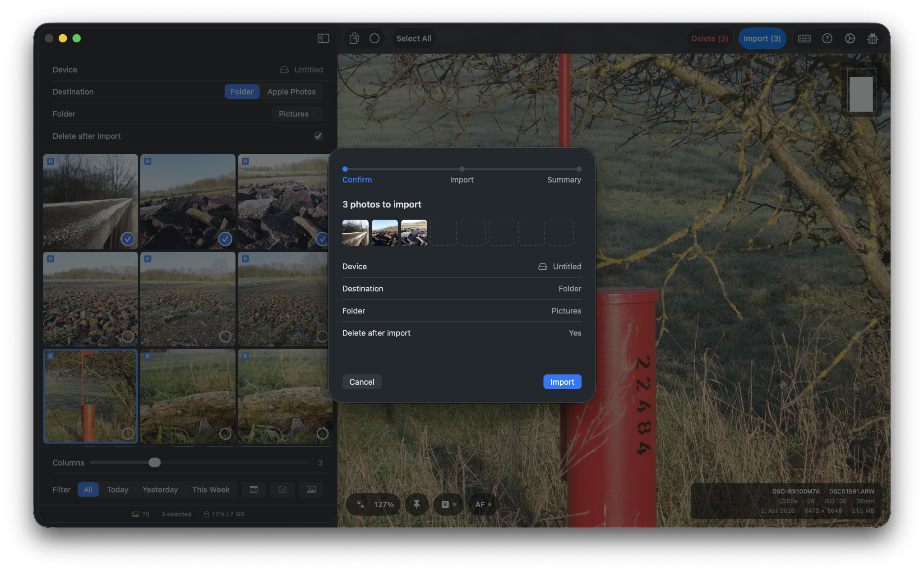Open the calendar date filter icon
924x572 pixels.
tap(254, 489)
